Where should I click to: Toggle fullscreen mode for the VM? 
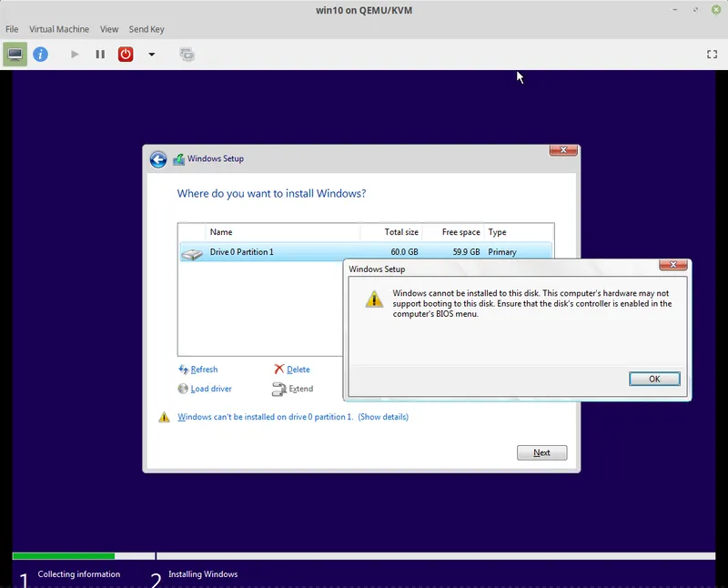712,55
